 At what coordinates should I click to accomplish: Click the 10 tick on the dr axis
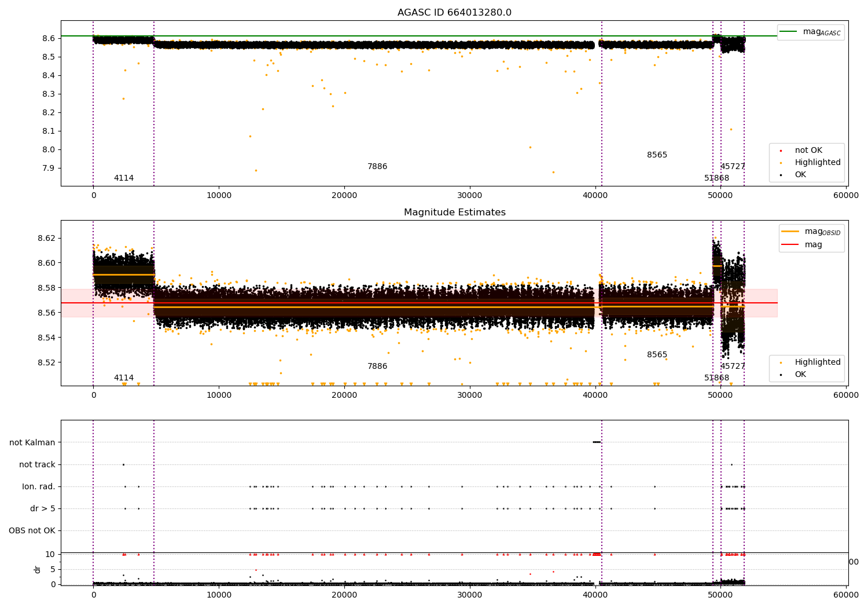[x=50, y=554]
